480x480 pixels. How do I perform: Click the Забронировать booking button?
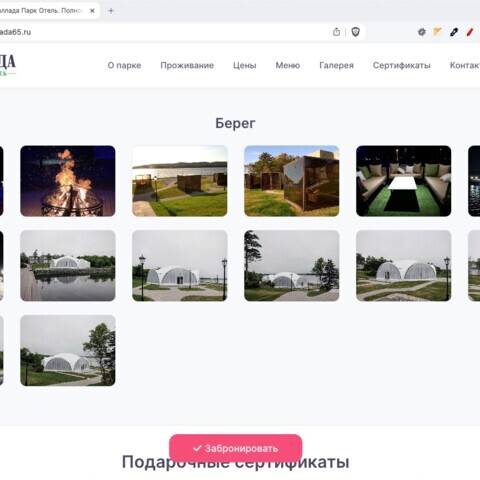tap(236, 448)
